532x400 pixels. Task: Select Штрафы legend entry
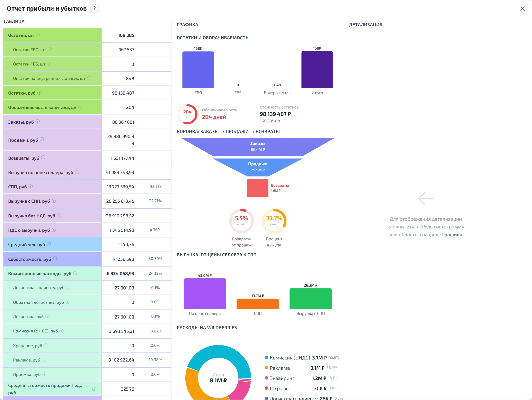301,389
